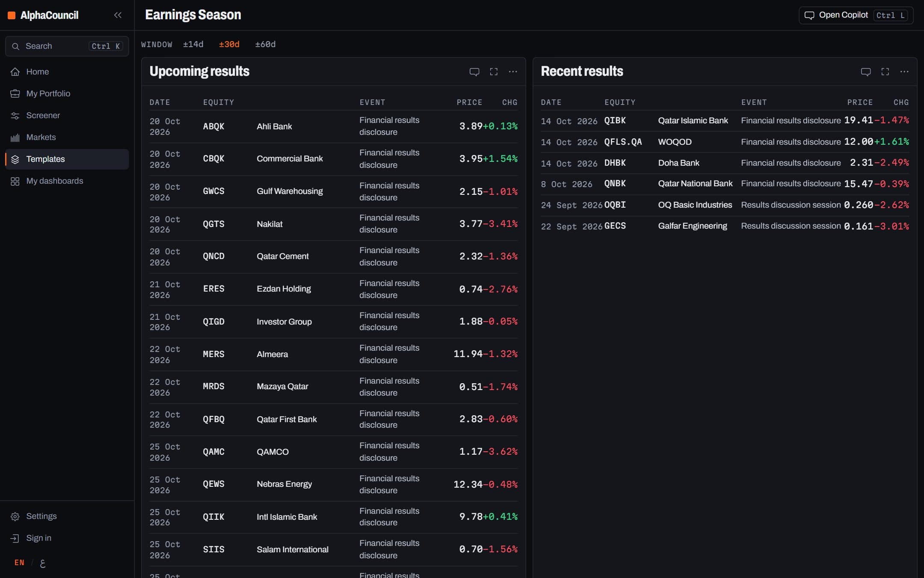The height and width of the screenshot is (578, 924).
Task: Expand Upcoming results panel to fullscreen
Action: point(493,72)
